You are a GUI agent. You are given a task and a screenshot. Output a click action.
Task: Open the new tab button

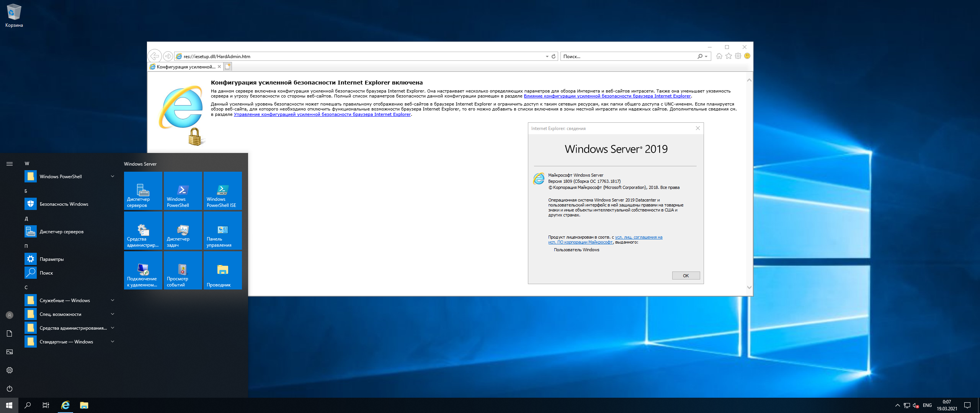click(x=227, y=67)
